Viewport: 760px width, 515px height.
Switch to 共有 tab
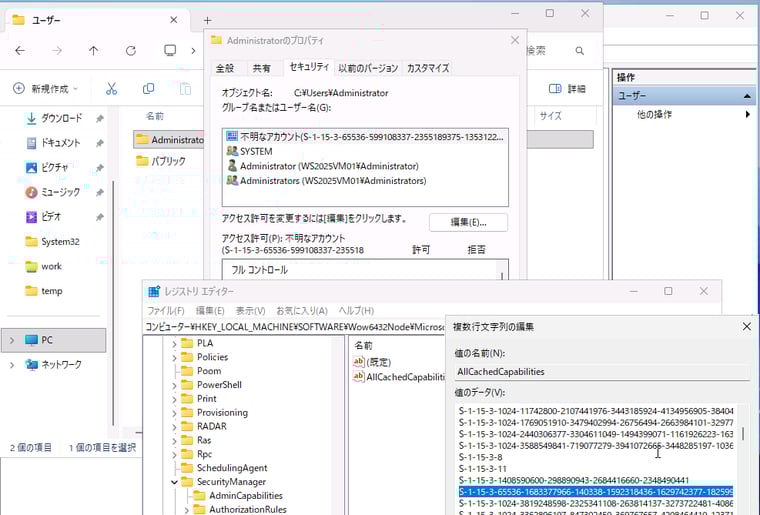[x=261, y=68]
